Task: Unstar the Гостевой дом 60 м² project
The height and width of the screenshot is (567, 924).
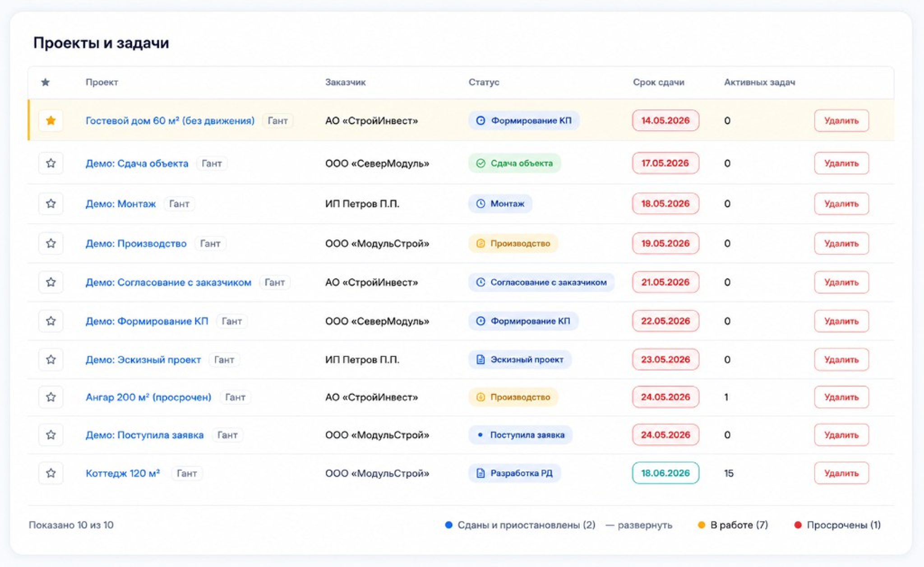Action: tap(51, 121)
